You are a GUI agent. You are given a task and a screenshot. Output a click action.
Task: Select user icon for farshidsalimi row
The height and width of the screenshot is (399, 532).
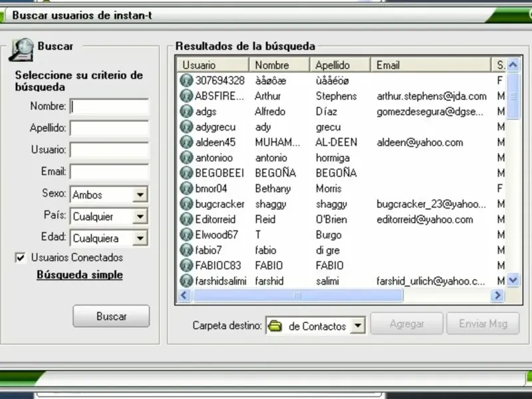(186, 281)
